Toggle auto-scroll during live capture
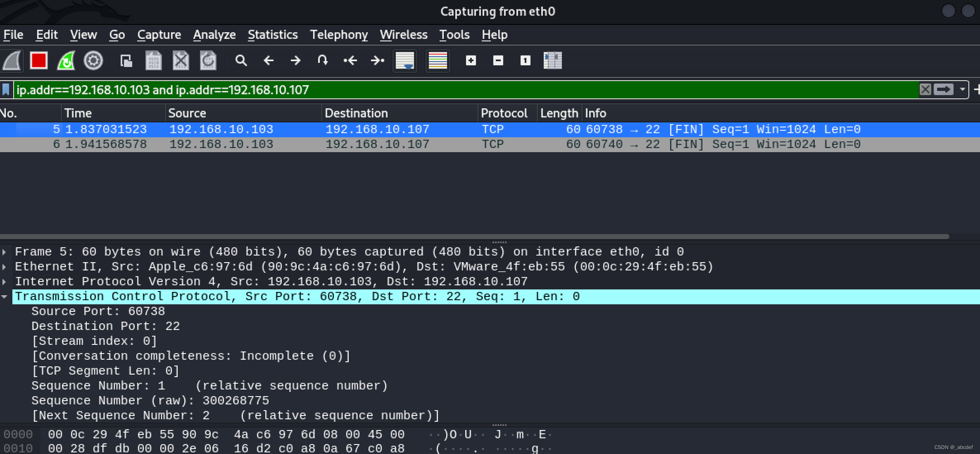 click(405, 61)
